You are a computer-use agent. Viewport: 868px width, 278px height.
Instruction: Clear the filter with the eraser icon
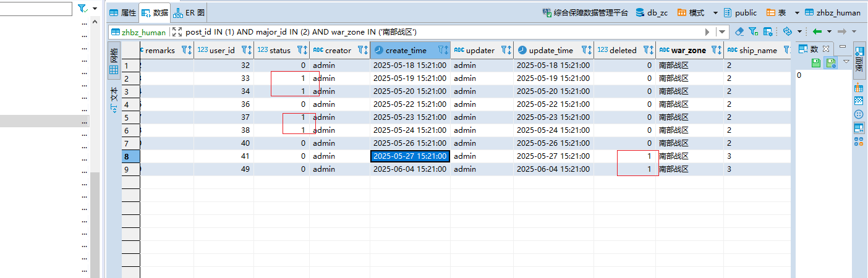(739, 32)
